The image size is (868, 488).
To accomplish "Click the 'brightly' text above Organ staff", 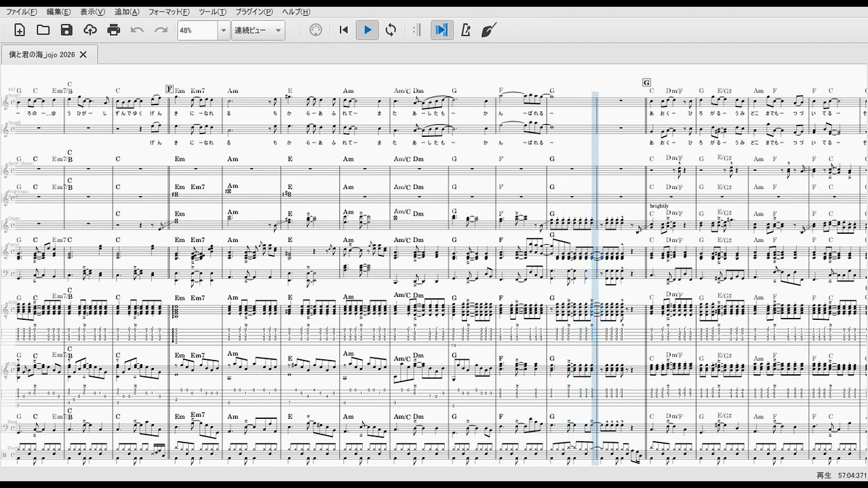I will 659,206.
